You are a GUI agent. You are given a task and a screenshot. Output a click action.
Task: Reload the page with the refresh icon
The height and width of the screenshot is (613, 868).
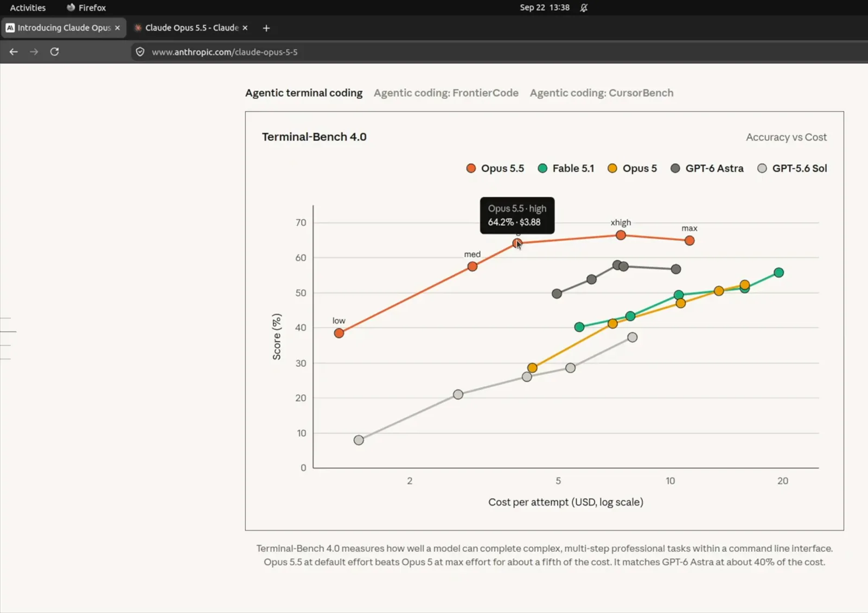54,52
